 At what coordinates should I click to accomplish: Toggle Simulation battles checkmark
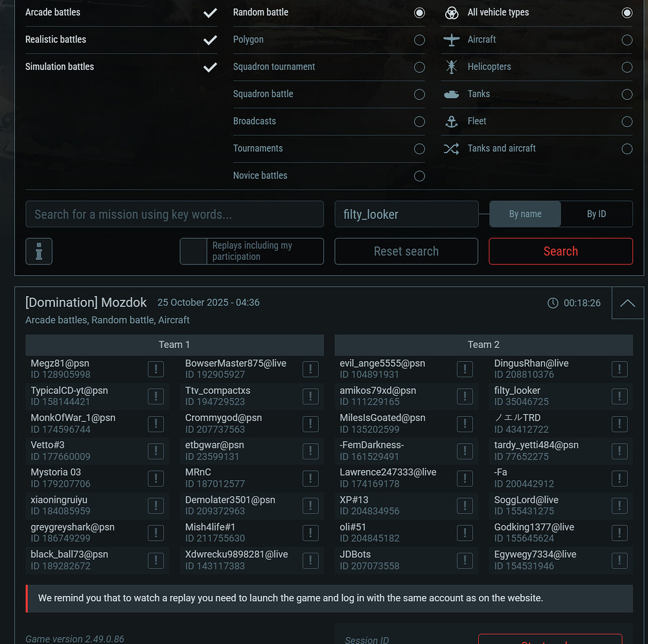pos(210,67)
